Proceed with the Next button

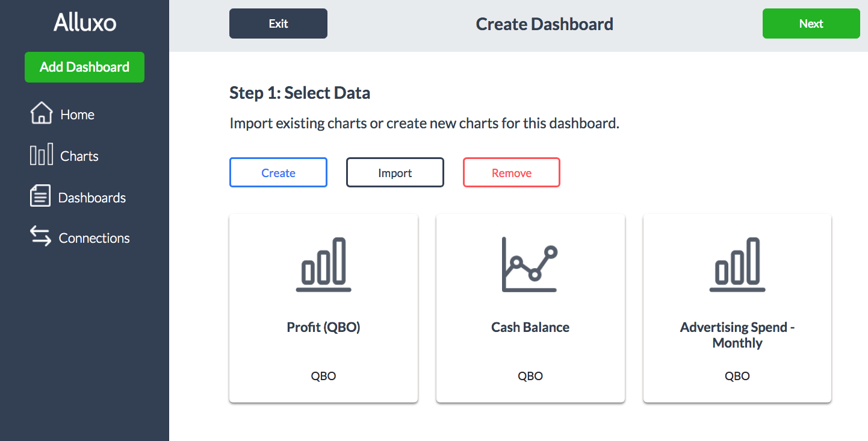pos(811,23)
